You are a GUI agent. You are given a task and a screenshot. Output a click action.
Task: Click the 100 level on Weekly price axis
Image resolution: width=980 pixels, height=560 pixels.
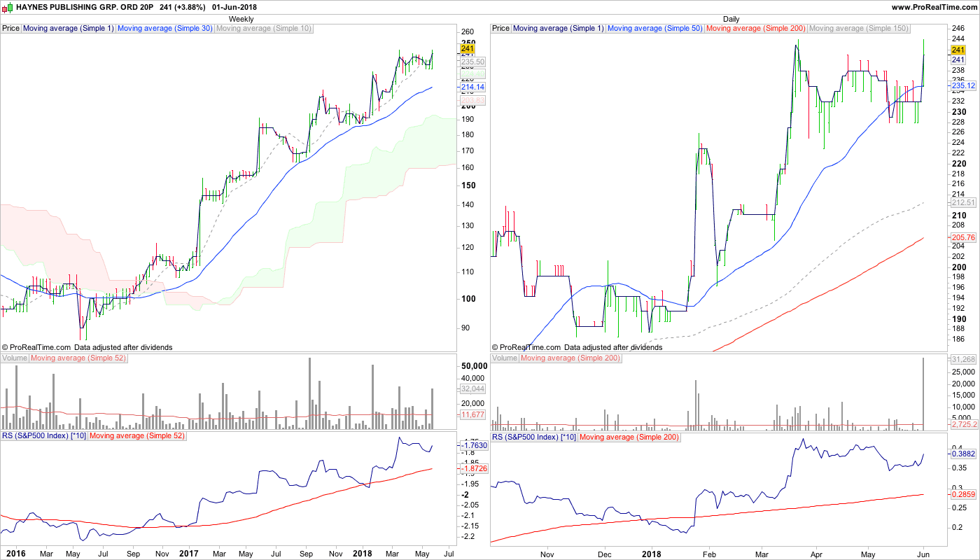pyautogui.click(x=468, y=299)
